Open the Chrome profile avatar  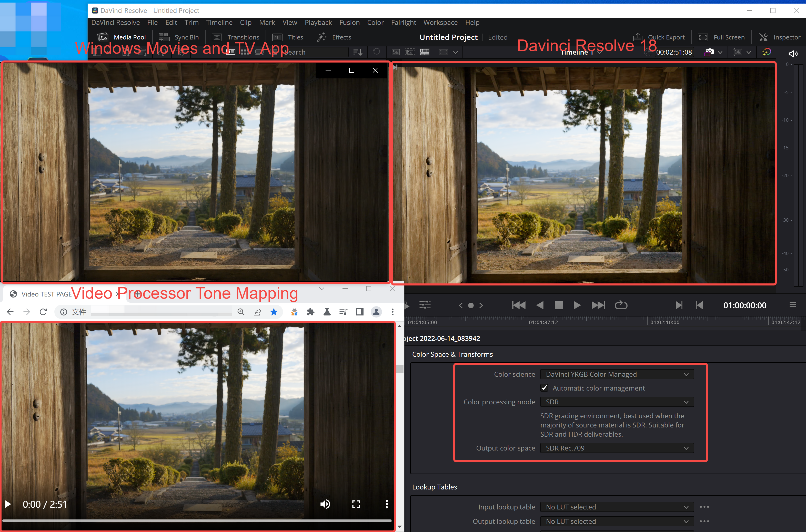coord(376,312)
